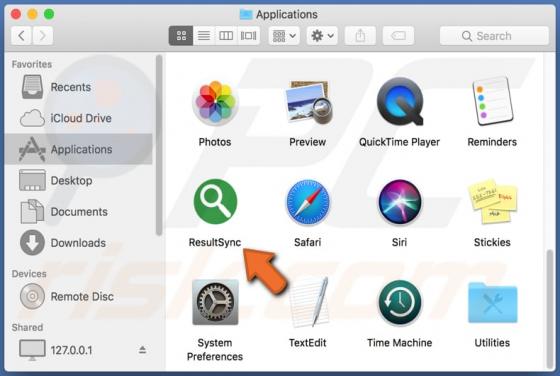Select the QuickTime Player icon
560x376 pixels.
pos(400,101)
